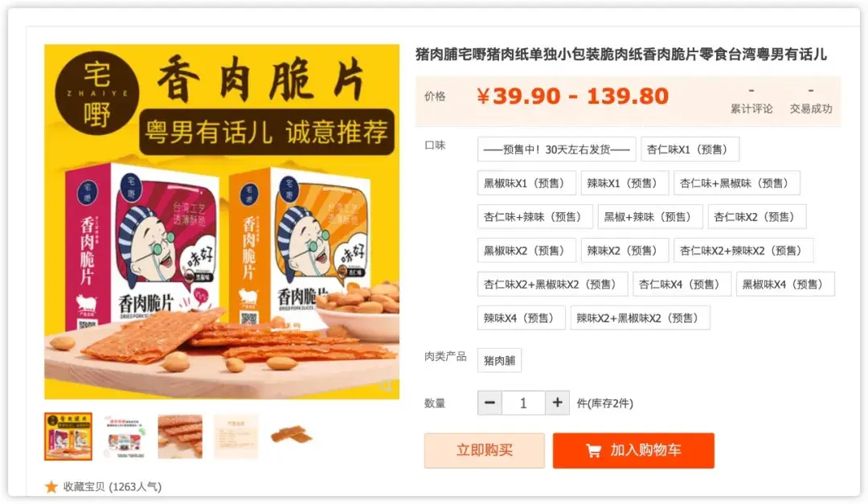Screen dimensions: 868x504
Task: Show the single pork slice thumbnail
Action: click(292, 436)
